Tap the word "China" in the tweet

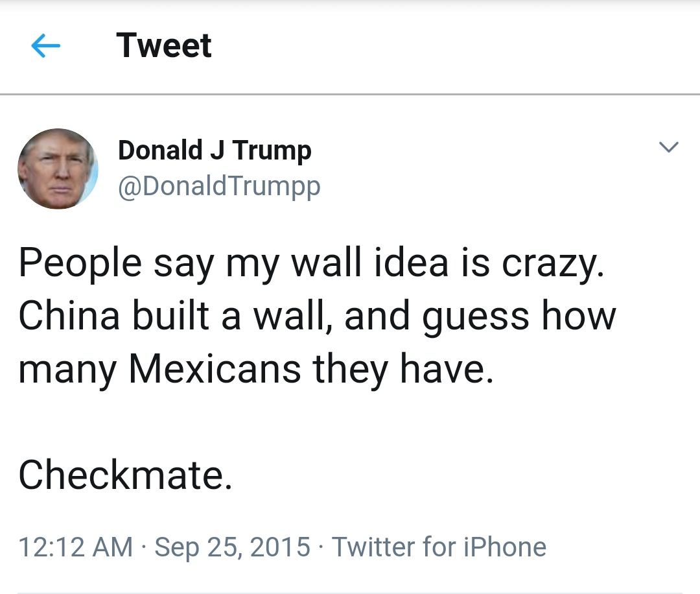69,316
